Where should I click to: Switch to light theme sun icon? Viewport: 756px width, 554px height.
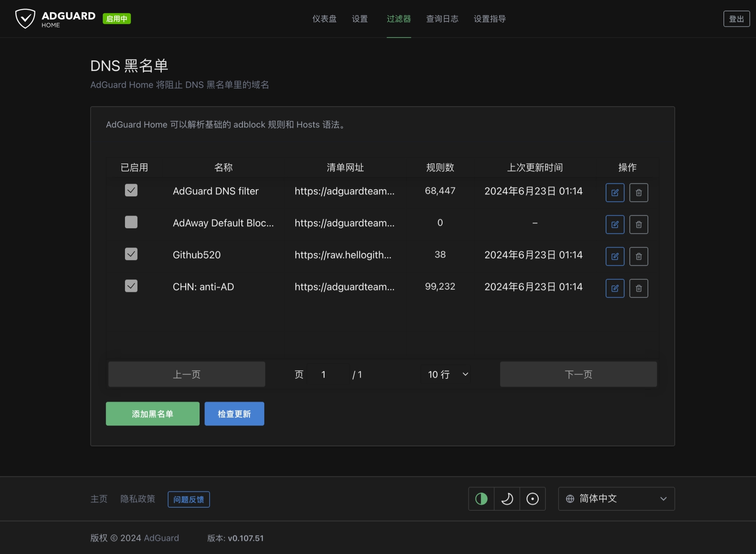[x=532, y=499]
